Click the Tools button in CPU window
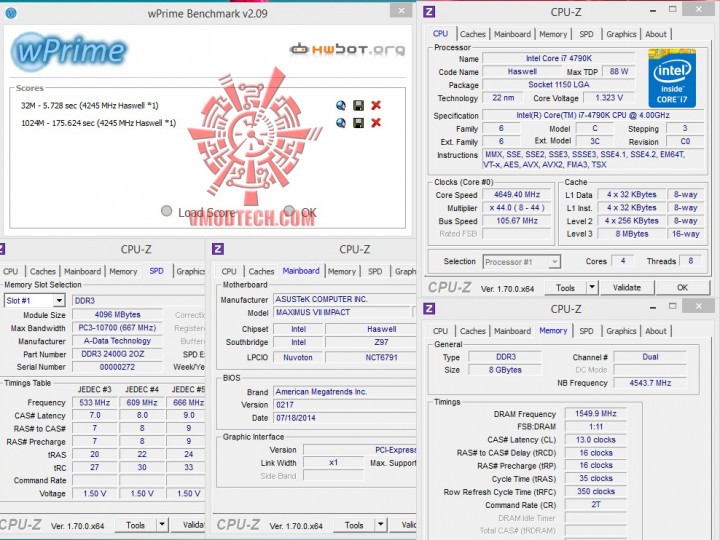Screen dimensions: 720x540 565,288
